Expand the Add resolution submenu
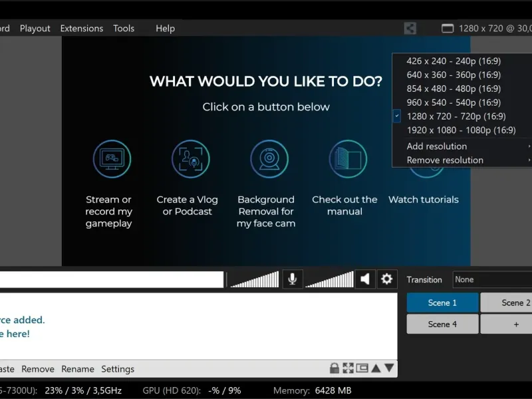The width and height of the screenshot is (532, 399). (x=462, y=146)
